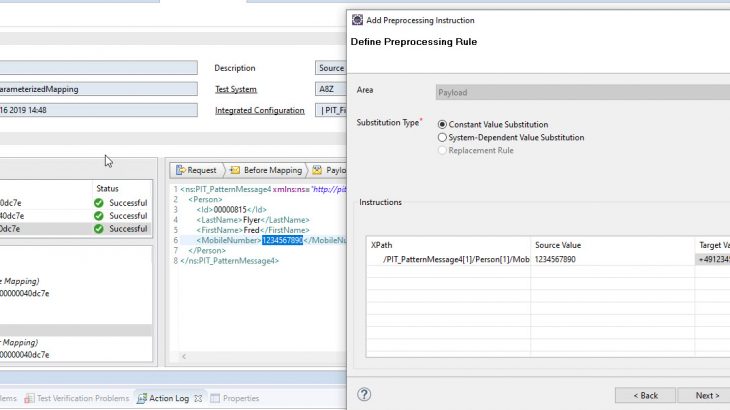The height and width of the screenshot is (410, 730).
Task: Open the Action Log view
Action: [169, 398]
